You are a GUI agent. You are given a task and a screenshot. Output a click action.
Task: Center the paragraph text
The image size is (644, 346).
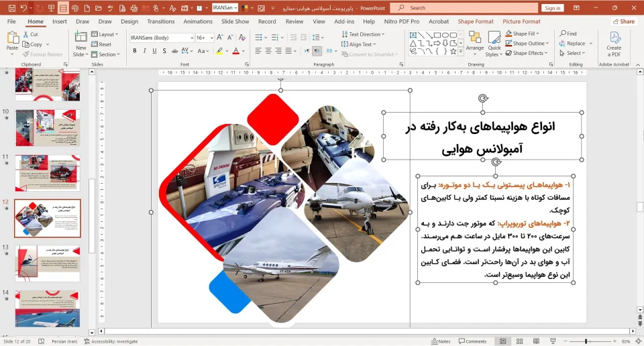point(268,51)
